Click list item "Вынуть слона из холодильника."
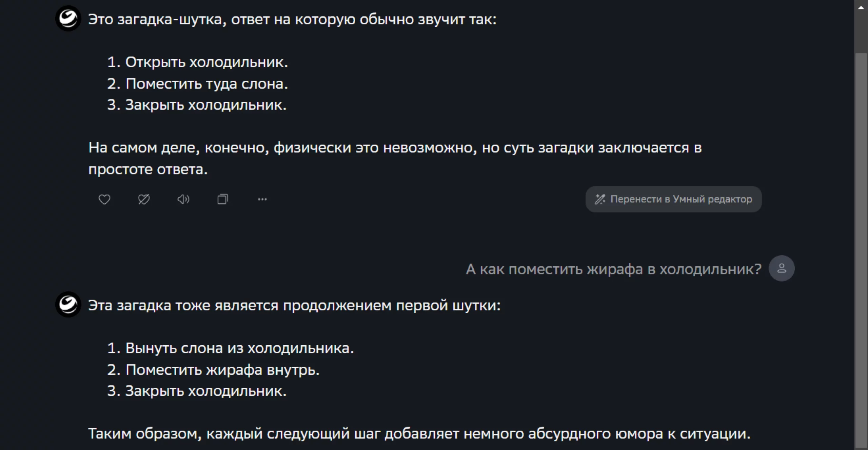 239,348
